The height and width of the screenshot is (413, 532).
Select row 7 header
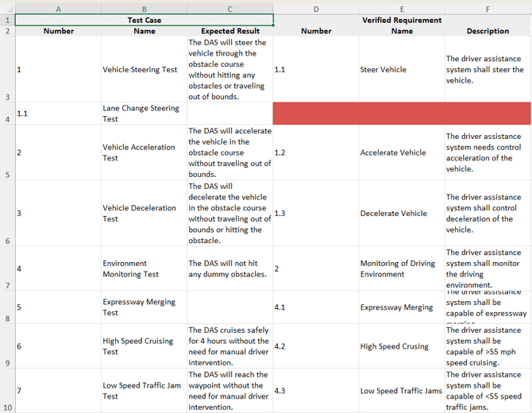(x=7, y=268)
